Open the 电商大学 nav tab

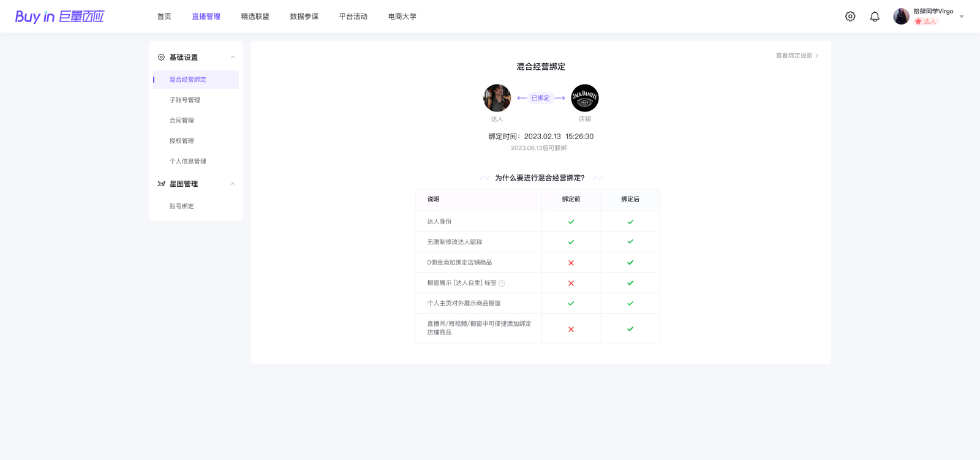tap(402, 17)
